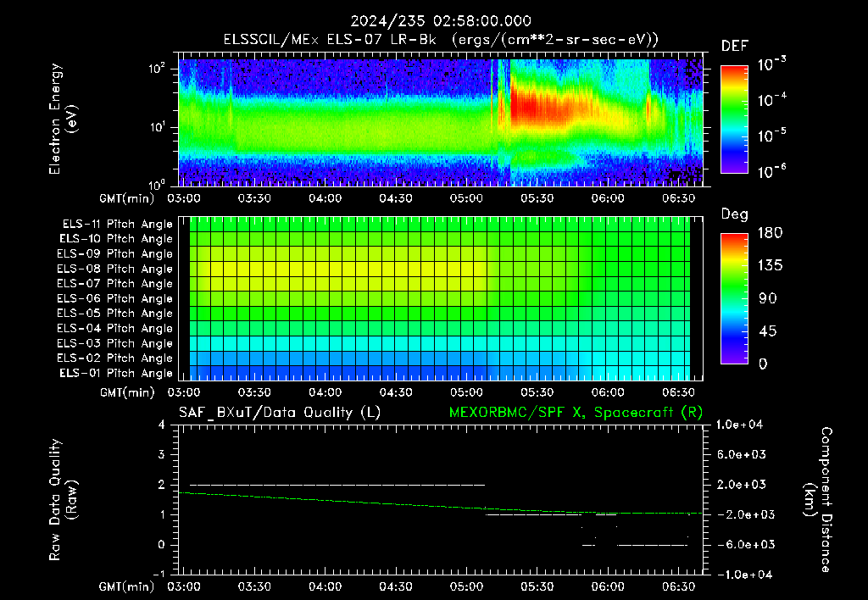Select the ELS-03 Pitch Angle row label
The height and width of the screenshot is (600, 868).
pos(114,344)
